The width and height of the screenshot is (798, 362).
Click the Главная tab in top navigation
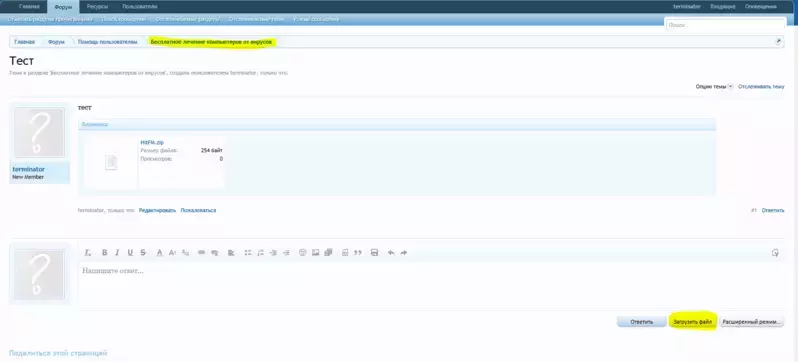[29, 7]
